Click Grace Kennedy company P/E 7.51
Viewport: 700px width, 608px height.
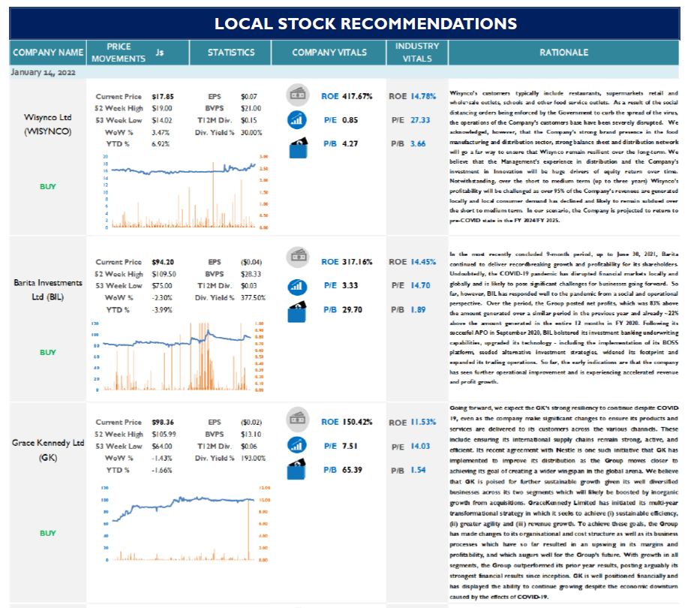pos(350,446)
